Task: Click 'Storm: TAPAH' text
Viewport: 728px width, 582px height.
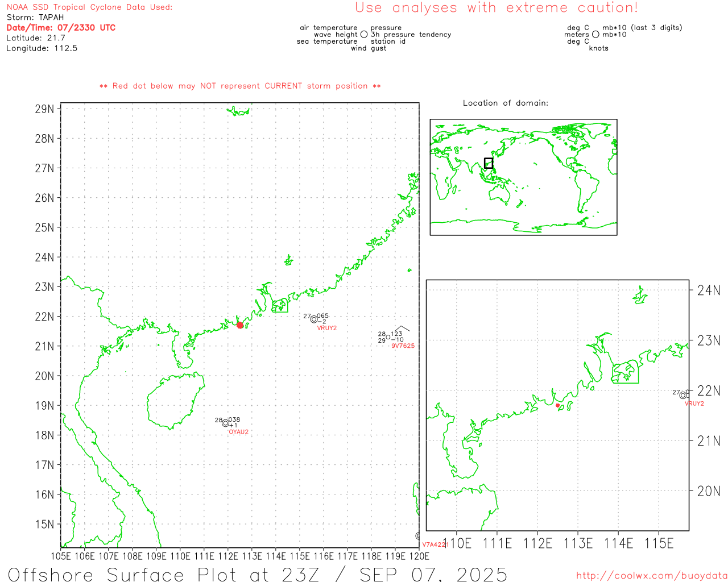Action: [x=35, y=18]
